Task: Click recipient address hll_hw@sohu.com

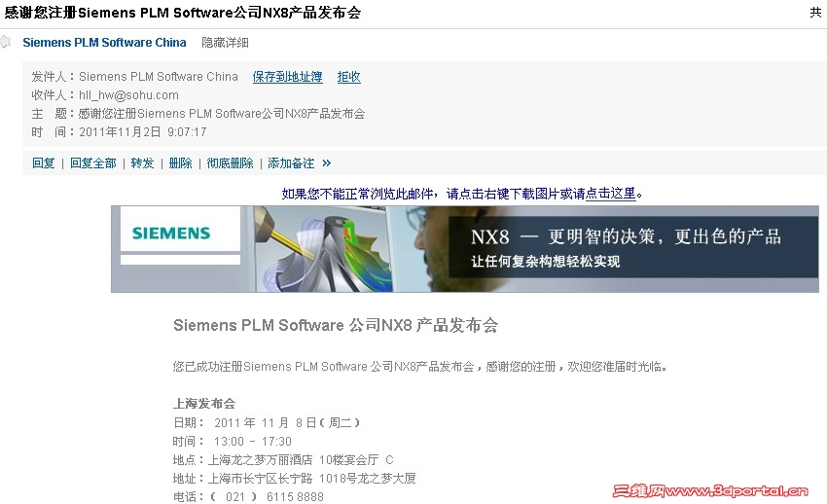Action: [x=128, y=95]
